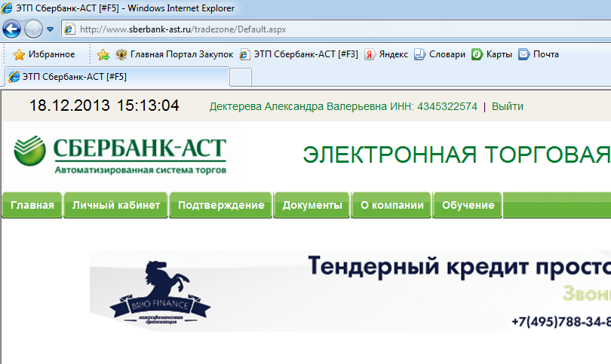Click the Сбербанк-АСТ logo
This screenshot has width=611, height=364.
click(120, 154)
